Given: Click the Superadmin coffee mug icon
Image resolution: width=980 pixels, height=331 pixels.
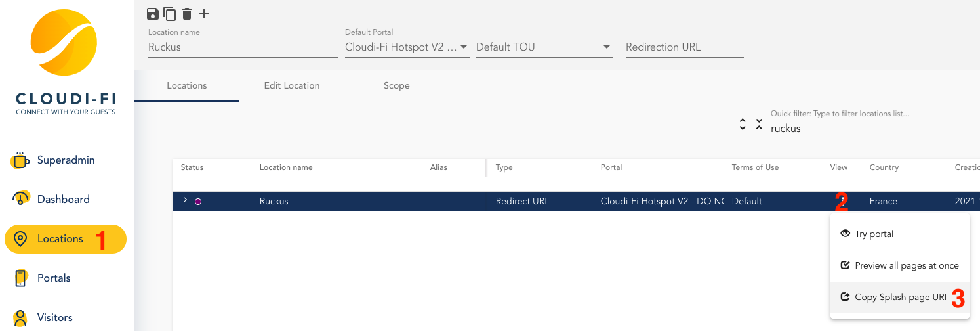Looking at the screenshot, I should (20, 160).
